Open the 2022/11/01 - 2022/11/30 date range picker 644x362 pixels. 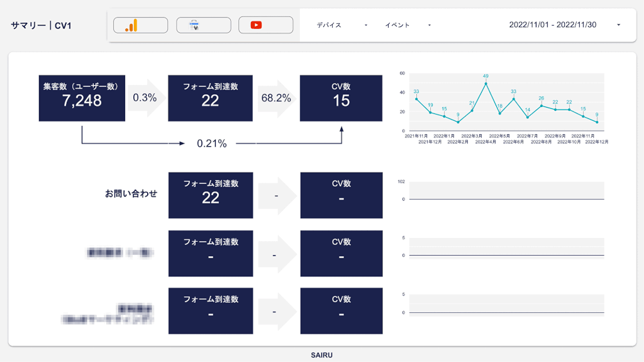pyautogui.click(x=564, y=25)
